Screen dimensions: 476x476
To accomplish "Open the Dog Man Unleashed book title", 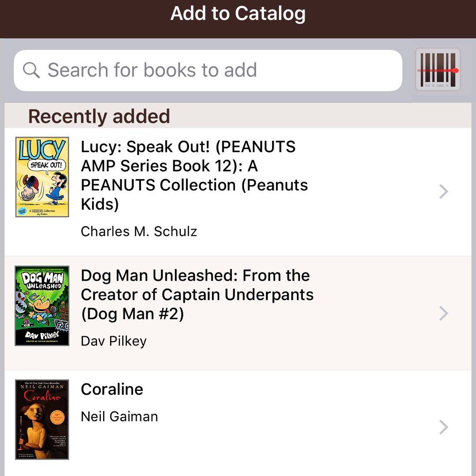I will point(197,294).
